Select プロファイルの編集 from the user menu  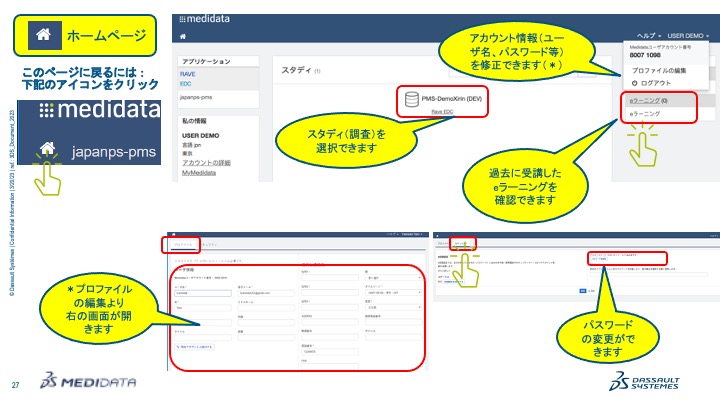point(660,69)
